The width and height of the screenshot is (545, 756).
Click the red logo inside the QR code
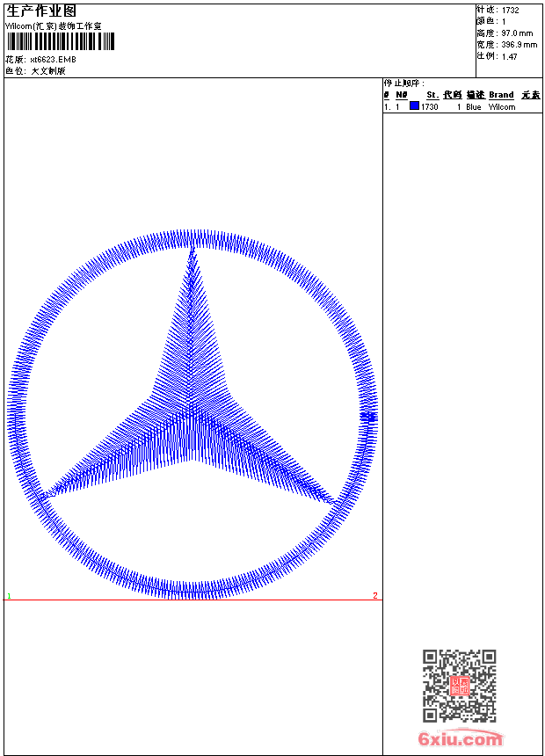pos(459,686)
